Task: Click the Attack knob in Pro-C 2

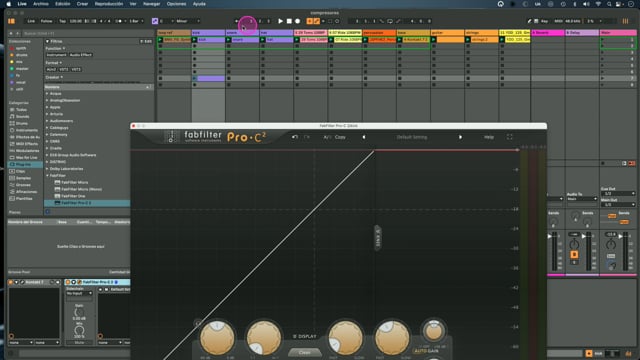Action: [345, 338]
